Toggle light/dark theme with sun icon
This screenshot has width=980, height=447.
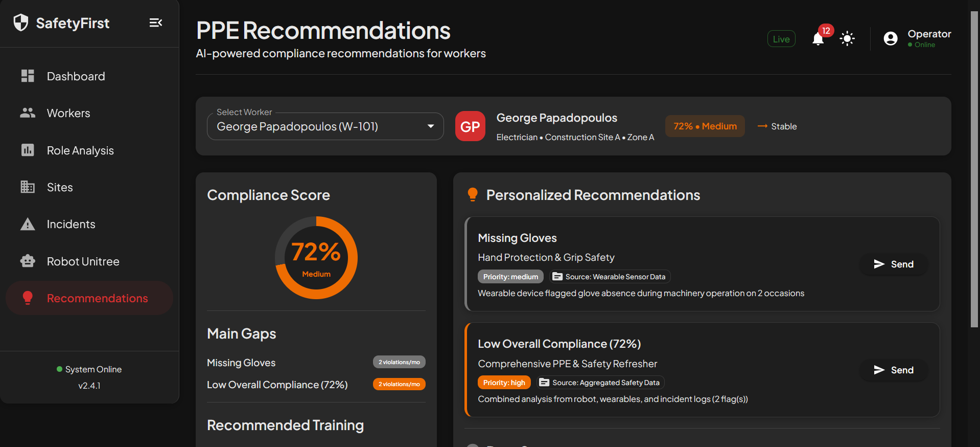[x=847, y=39]
